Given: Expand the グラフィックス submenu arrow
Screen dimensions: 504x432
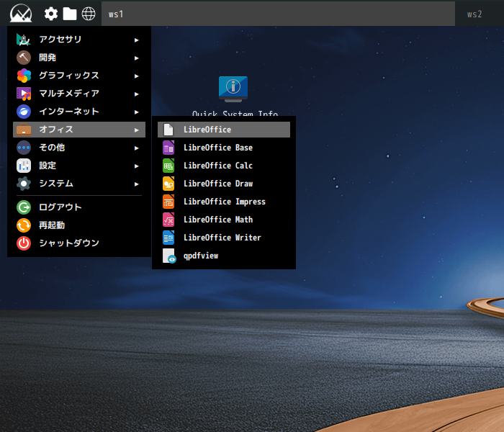Looking at the screenshot, I should [x=137, y=76].
